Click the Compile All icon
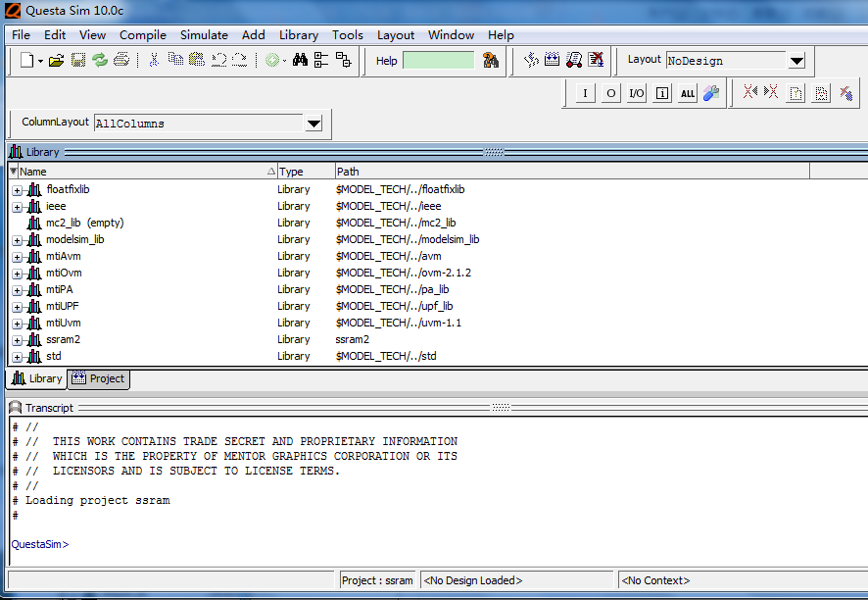This screenshot has width=868, height=600. (x=552, y=59)
